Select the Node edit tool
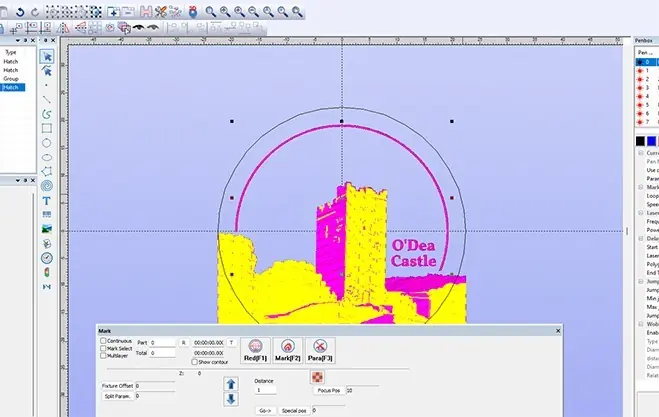659x417 pixels. click(x=47, y=71)
